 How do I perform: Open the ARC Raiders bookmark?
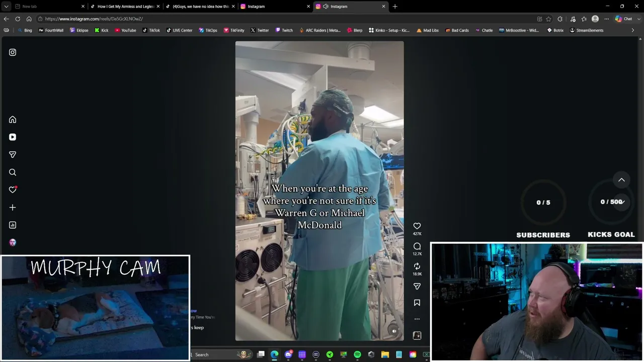coord(320,30)
